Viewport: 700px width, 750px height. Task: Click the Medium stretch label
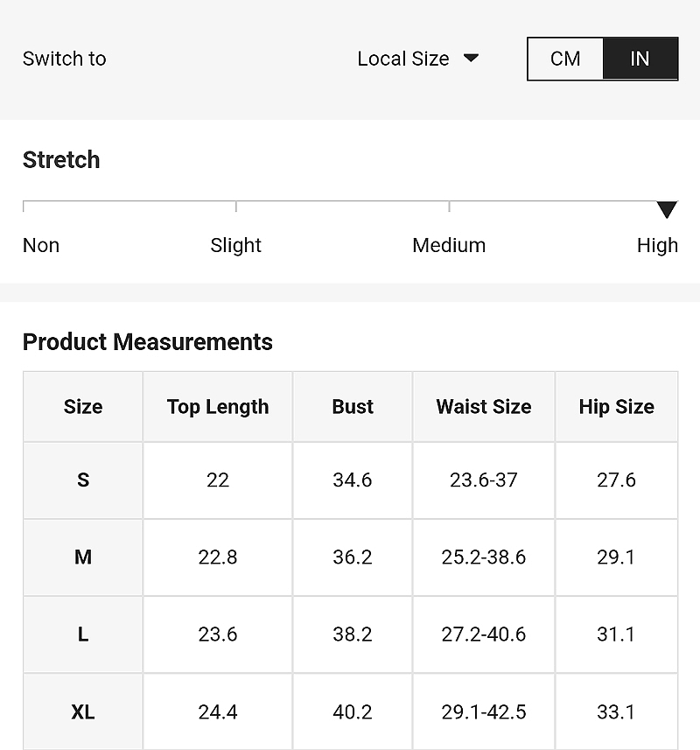[x=449, y=245]
